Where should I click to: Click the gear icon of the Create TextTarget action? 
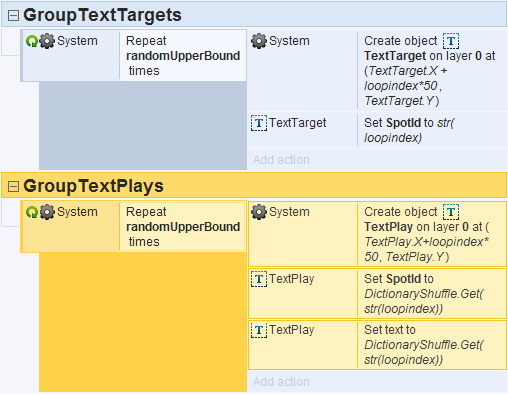[x=259, y=41]
